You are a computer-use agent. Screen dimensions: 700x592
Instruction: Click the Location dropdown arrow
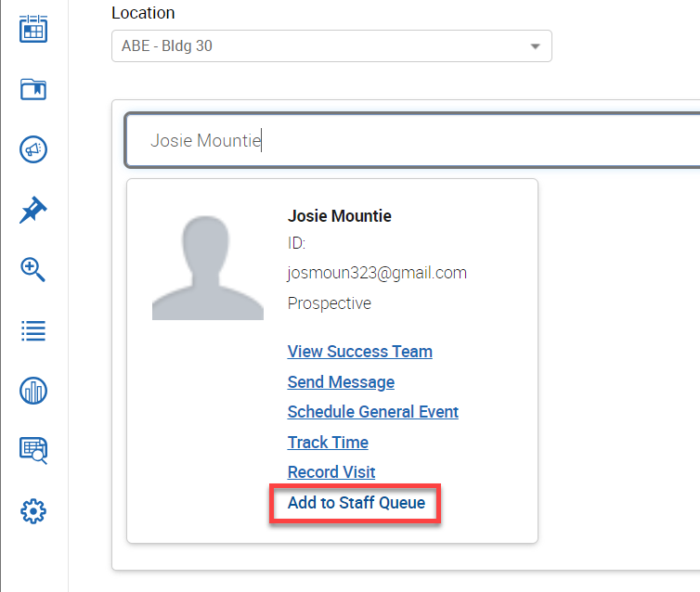(x=536, y=46)
